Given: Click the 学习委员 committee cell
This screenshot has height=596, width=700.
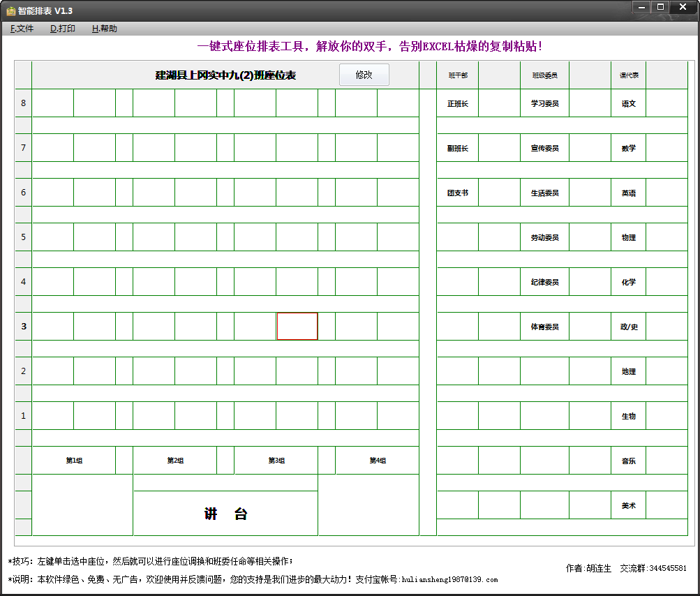Looking at the screenshot, I should click(x=544, y=103).
